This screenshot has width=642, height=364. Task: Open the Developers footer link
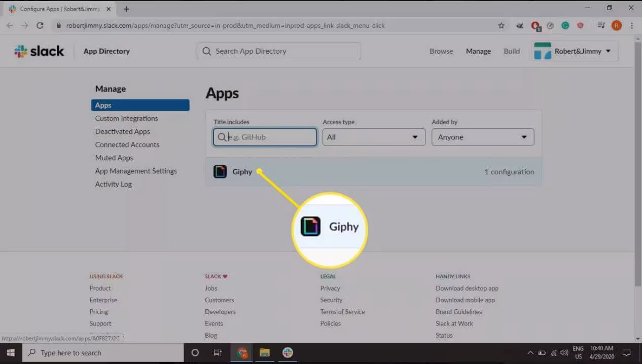[220, 312]
